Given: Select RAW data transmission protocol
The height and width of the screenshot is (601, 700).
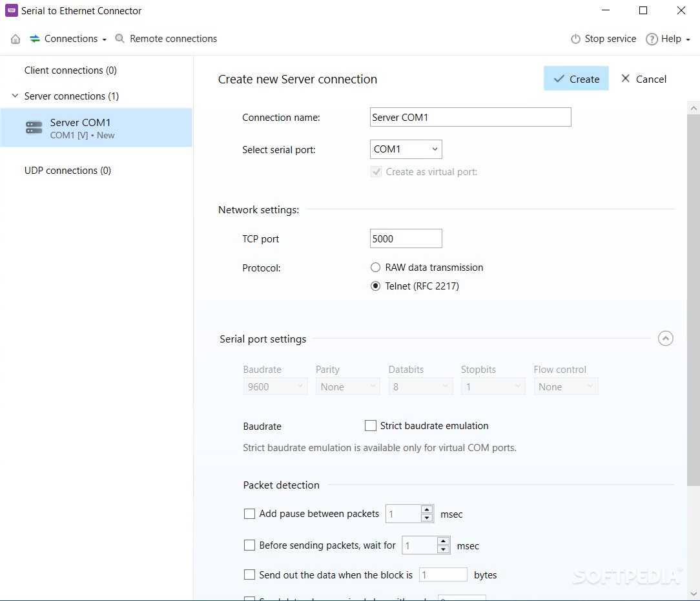Looking at the screenshot, I should click(x=375, y=267).
